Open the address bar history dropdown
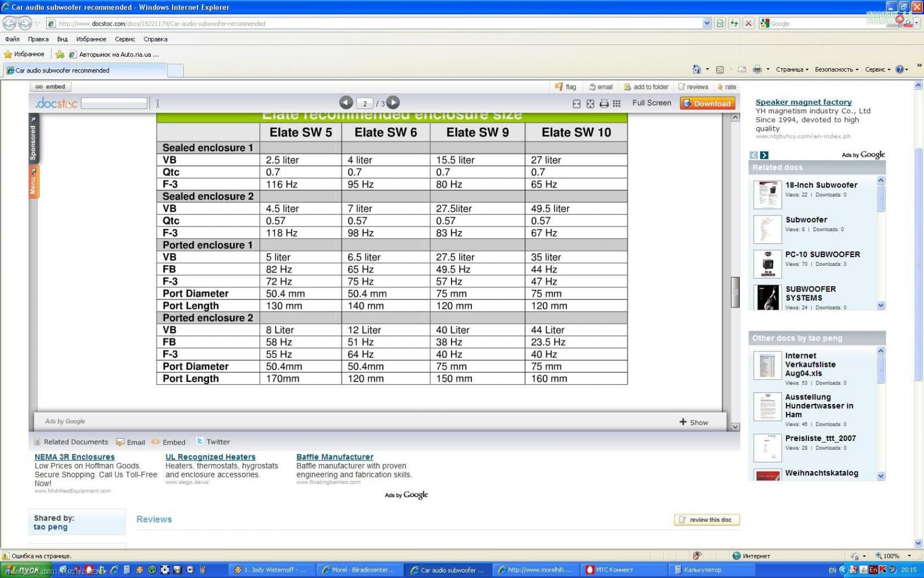This screenshot has width=924, height=578. click(x=707, y=23)
